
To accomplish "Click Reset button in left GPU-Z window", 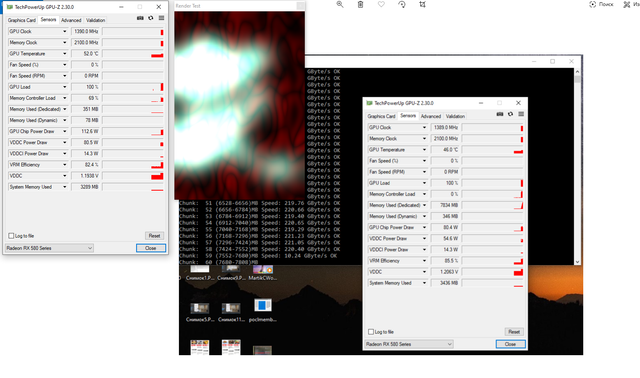I will tap(154, 236).
